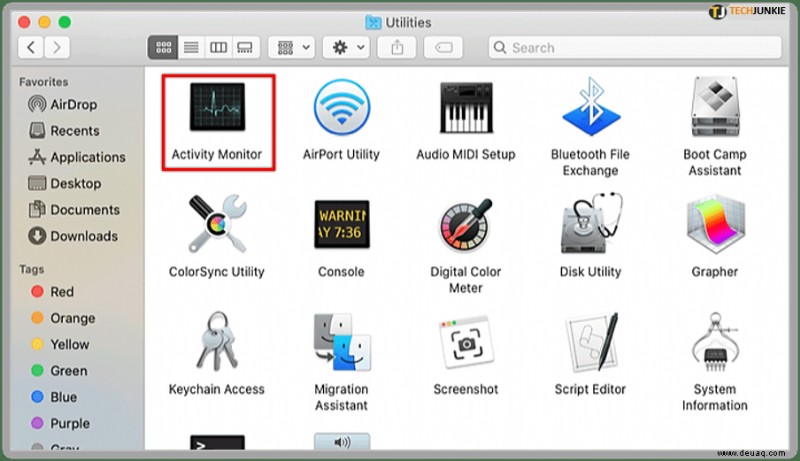The width and height of the screenshot is (800, 461).
Task: Go forward with the right arrow button
Action: (57, 47)
